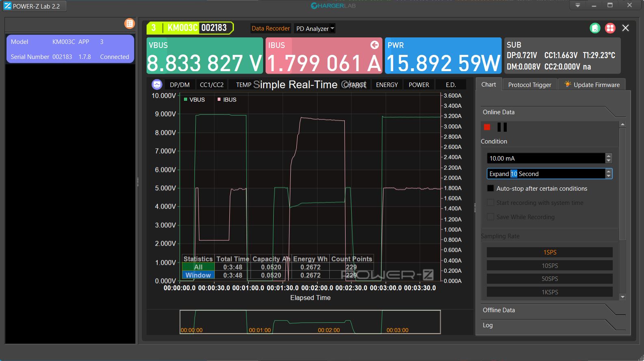The image size is (644, 361).
Task: Set sampling rate to 1SPS
Action: coord(549,252)
